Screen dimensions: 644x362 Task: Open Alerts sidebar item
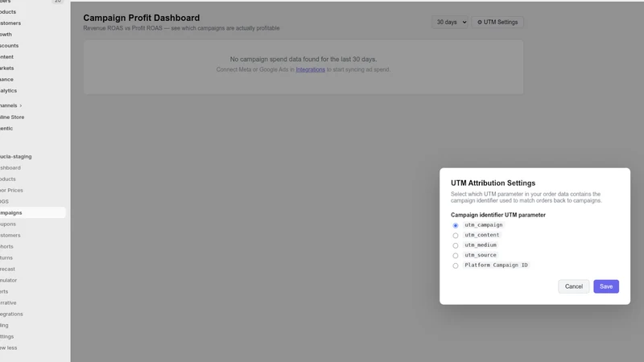coord(4,292)
